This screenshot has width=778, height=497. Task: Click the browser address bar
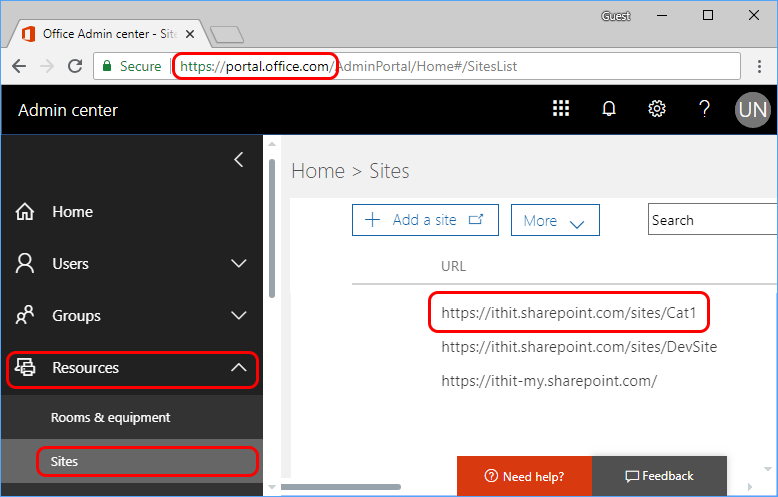[x=417, y=66]
